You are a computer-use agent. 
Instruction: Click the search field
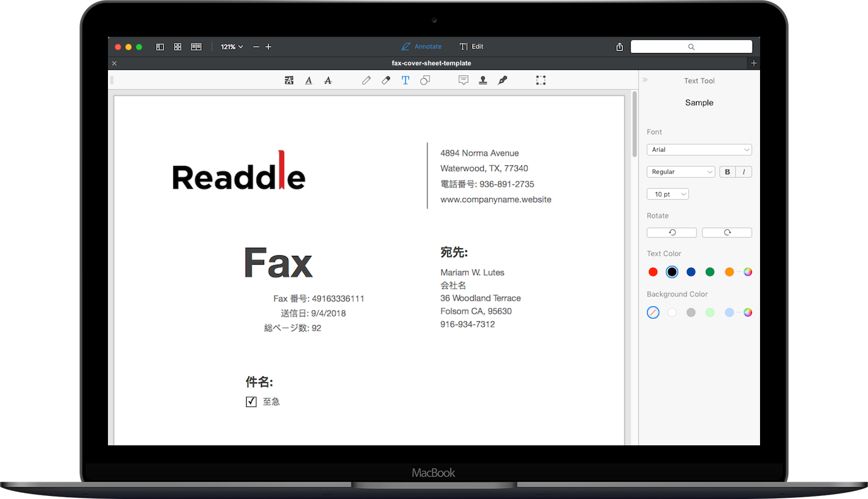[x=691, y=47]
